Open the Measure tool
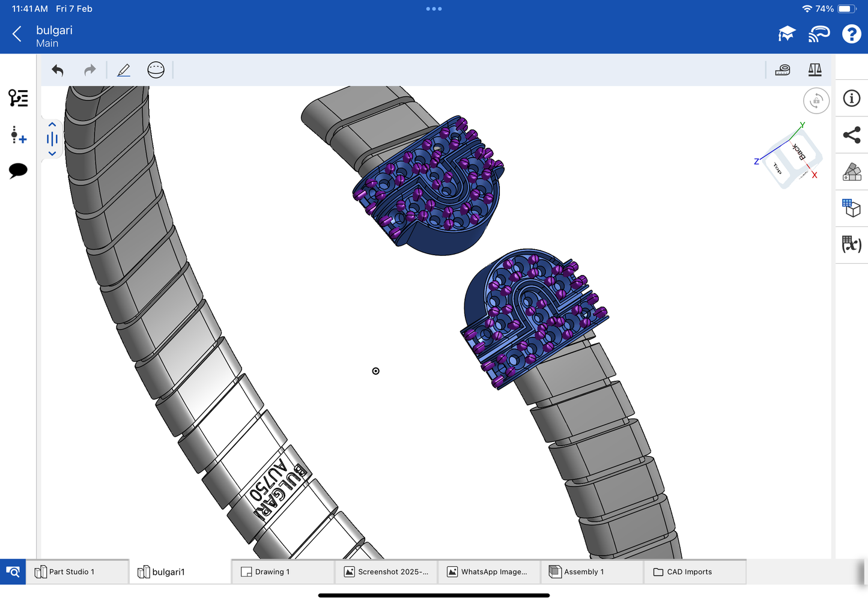 pos(783,70)
